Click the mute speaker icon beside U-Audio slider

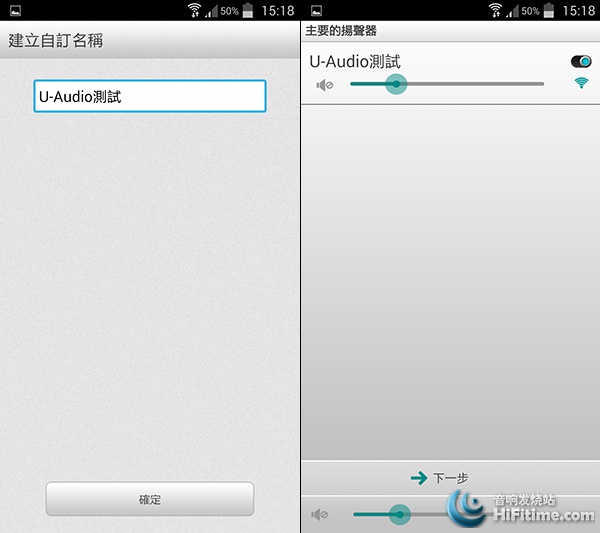[x=324, y=85]
